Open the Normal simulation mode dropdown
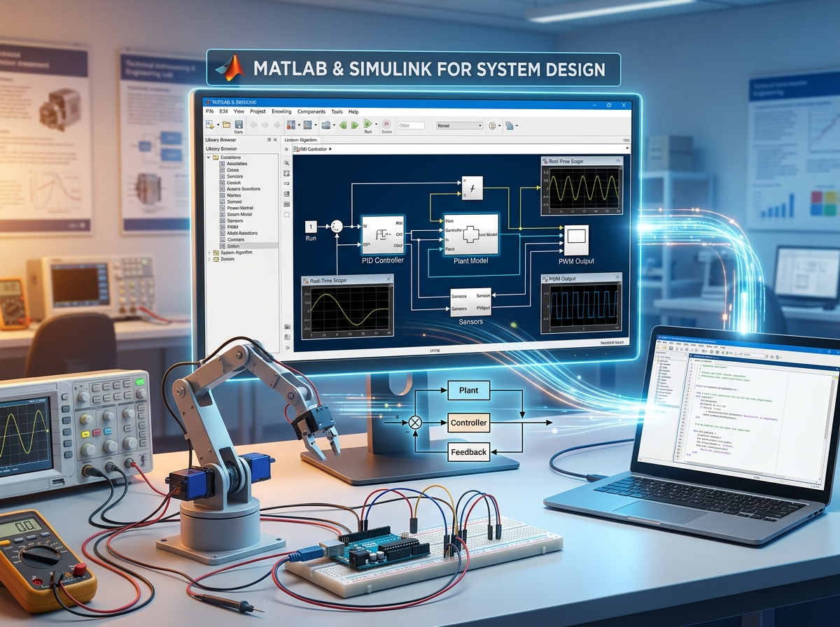This screenshot has height=627, width=840. (x=459, y=125)
